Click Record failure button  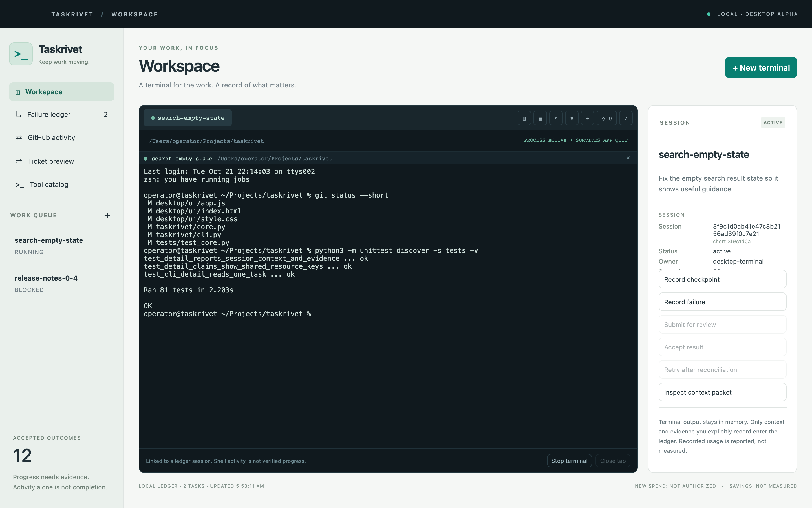click(x=722, y=302)
